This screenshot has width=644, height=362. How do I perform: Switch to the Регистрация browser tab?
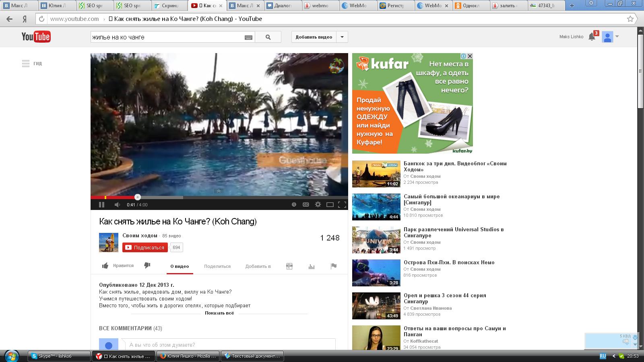coord(396,6)
